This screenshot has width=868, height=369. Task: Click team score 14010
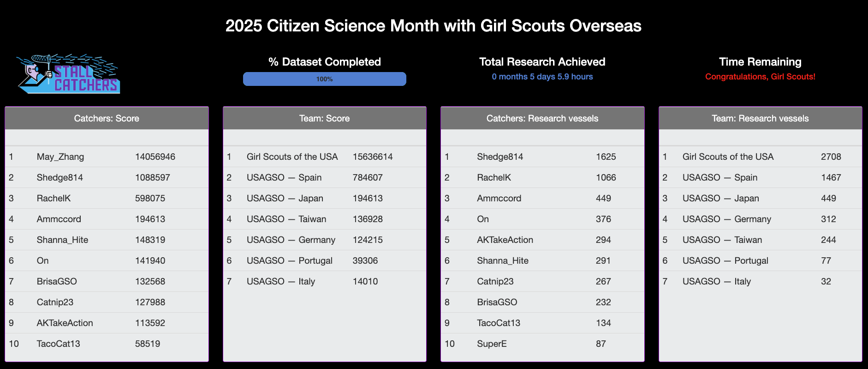[x=365, y=281]
